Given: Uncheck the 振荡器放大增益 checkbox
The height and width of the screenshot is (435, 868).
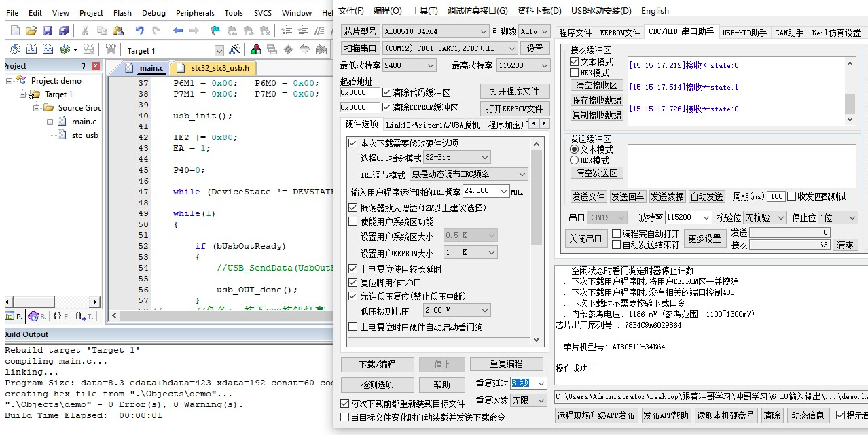Looking at the screenshot, I should tap(352, 208).
